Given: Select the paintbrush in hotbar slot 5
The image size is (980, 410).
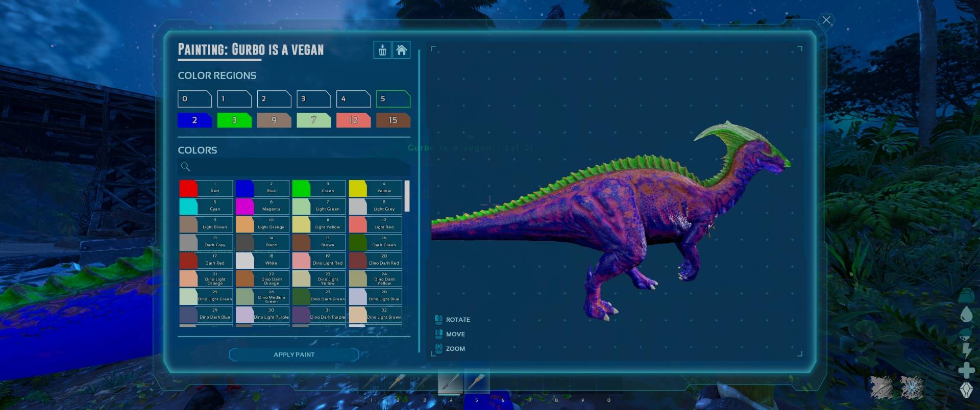Looking at the screenshot, I should click(x=477, y=382).
